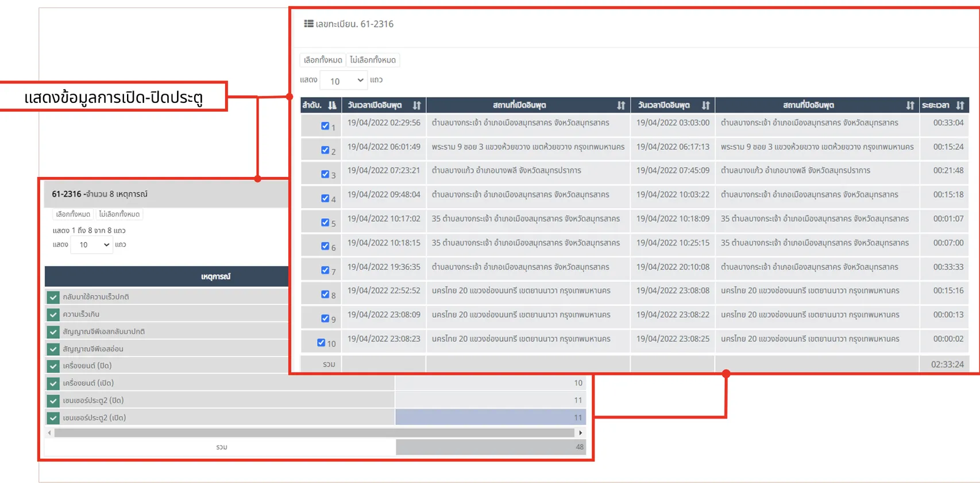980x483 pixels.
Task: Click ไม่เลือกทั้งหมด in เลขทะเบียน 61-2316 panel
Action: [373, 60]
